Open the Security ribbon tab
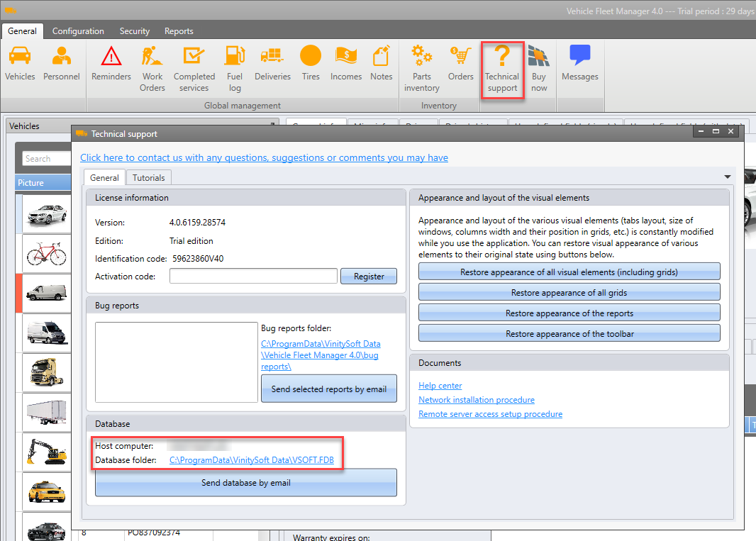Viewport: 756px width, 541px height. [135, 31]
